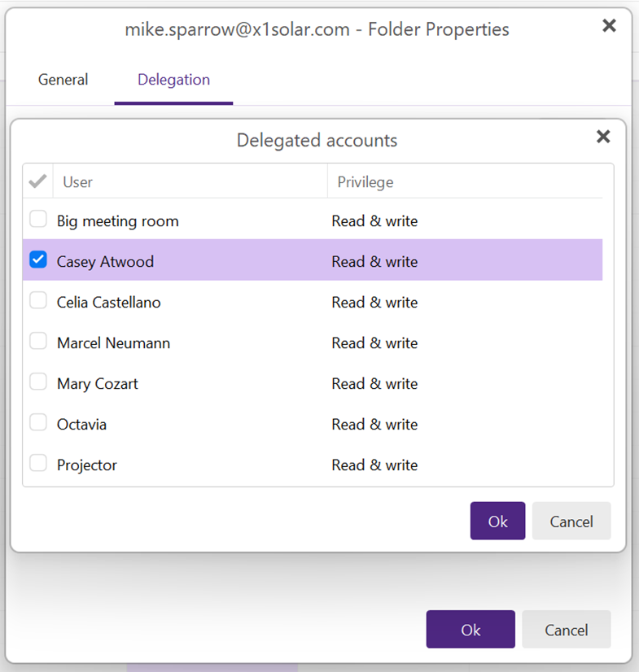This screenshot has width=639, height=672.
Task: Toggle the Octavia checkbox
Action: tap(38, 422)
